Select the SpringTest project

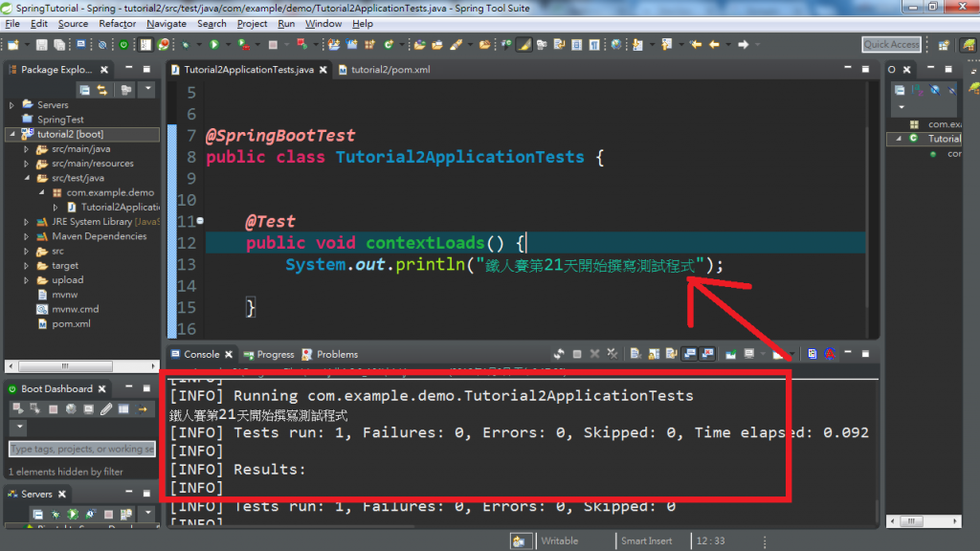pyautogui.click(x=53, y=120)
